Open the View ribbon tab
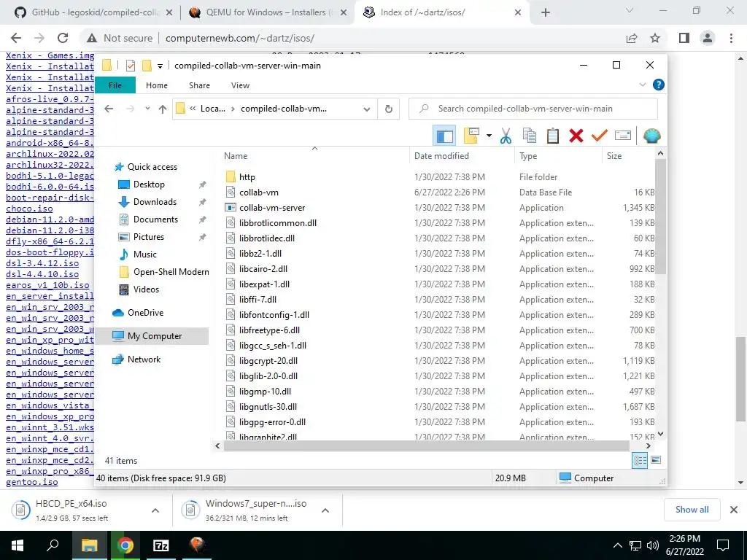The image size is (747, 560). [240, 85]
